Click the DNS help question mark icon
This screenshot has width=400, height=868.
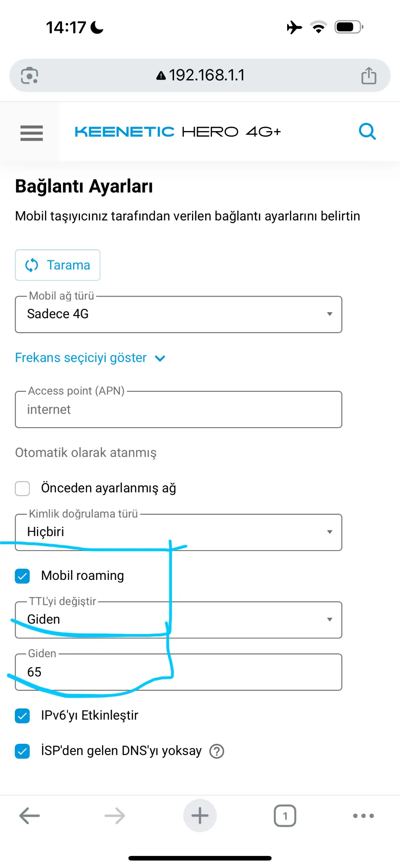click(x=217, y=751)
